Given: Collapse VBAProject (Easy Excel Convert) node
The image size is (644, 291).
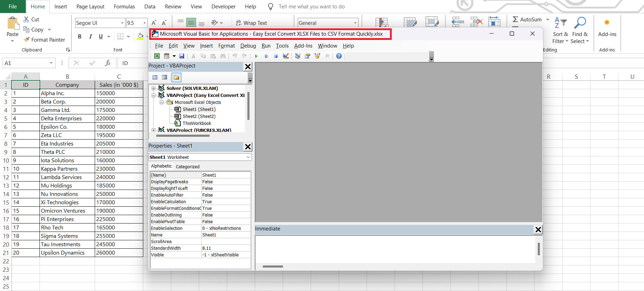Looking at the screenshot, I should (x=153, y=95).
